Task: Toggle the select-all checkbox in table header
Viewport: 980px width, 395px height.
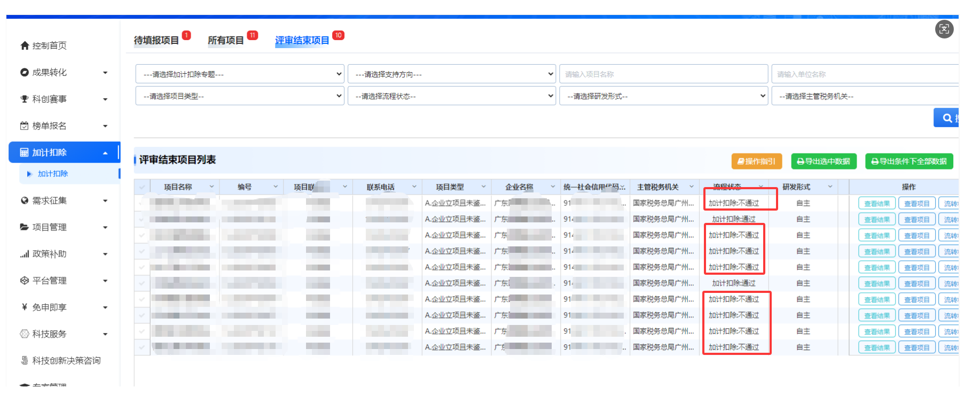Action: point(142,187)
